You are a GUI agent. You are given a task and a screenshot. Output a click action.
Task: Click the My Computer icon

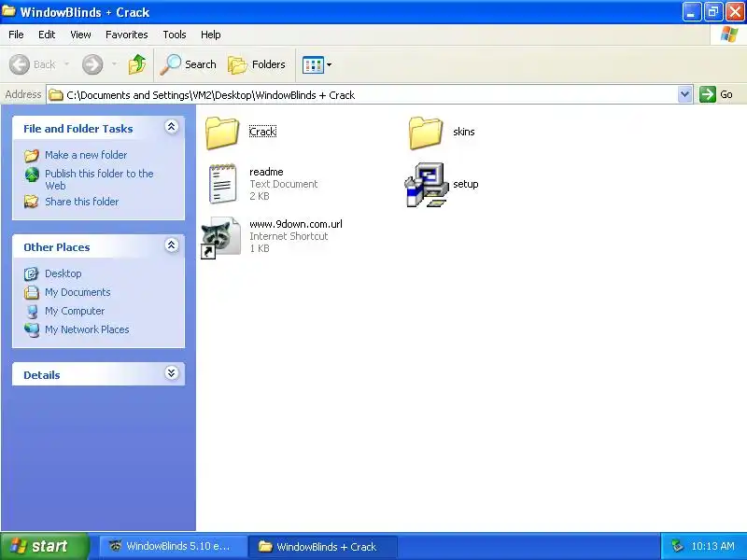point(32,311)
